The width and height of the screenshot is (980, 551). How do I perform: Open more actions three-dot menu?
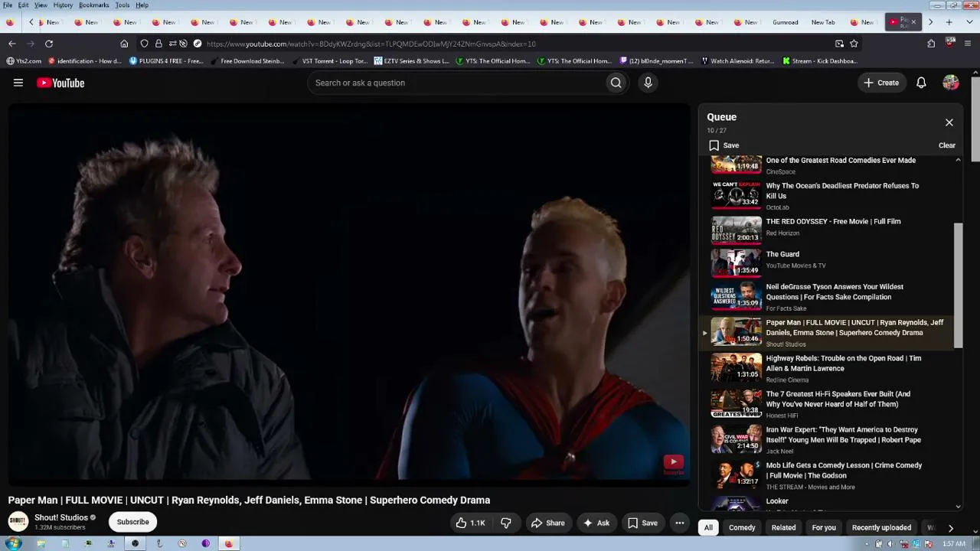pos(679,523)
